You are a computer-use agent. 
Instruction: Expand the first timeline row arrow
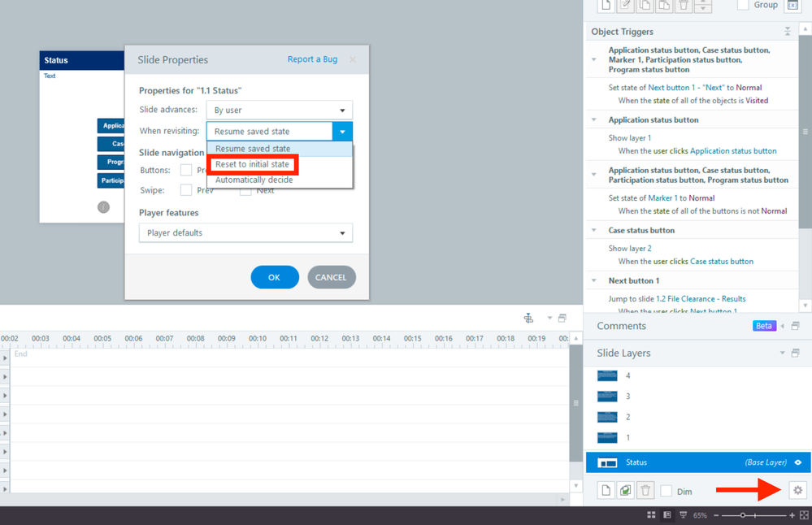tap(5, 358)
